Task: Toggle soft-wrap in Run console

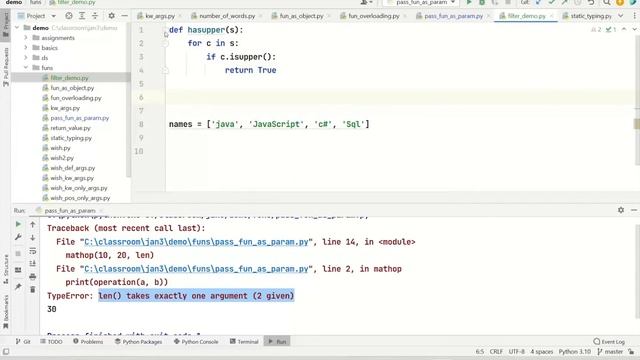Action: 33,251
